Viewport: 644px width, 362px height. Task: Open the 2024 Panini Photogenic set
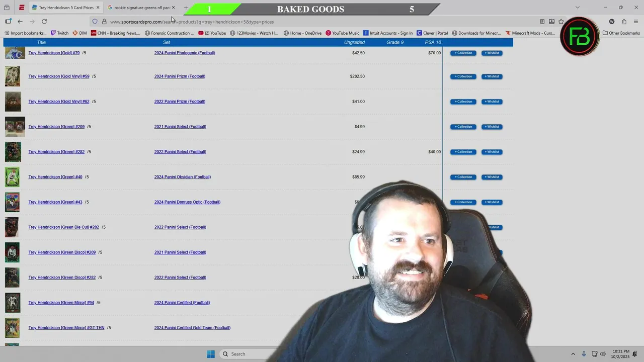coord(185,53)
